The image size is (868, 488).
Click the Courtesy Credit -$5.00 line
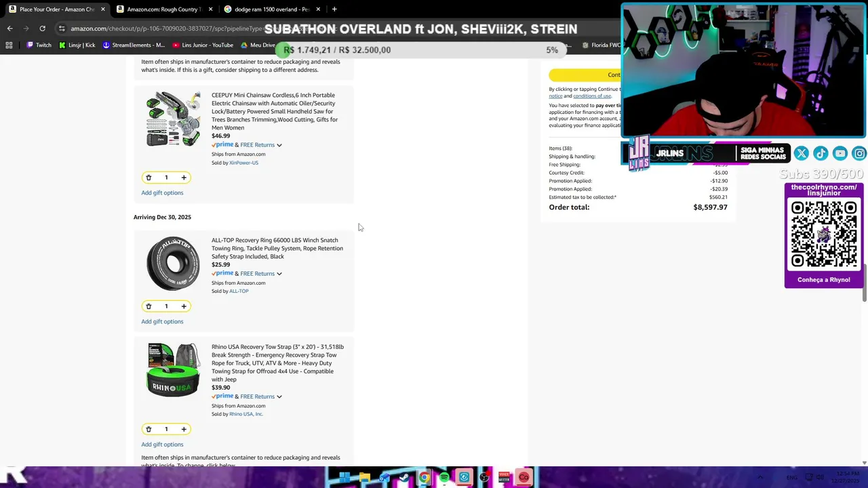[638, 173]
